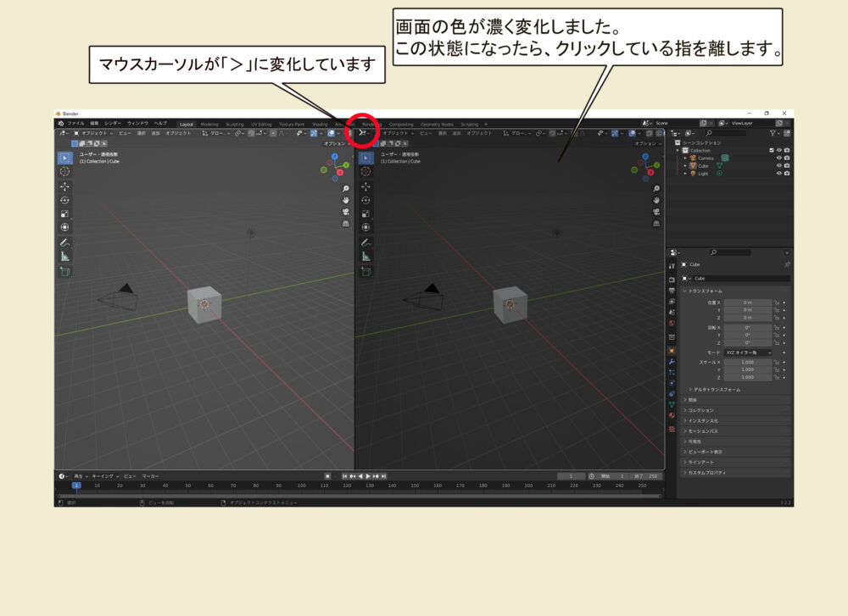Image resolution: width=848 pixels, height=616 pixels.
Task: Select the Annotate tool in left viewport
Action: pyautogui.click(x=65, y=242)
